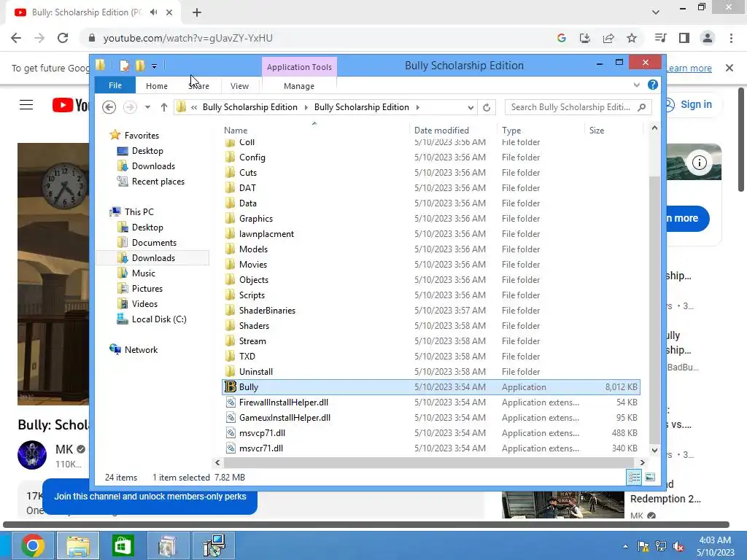The image size is (747, 560).
Task: Click the YouTube Sign in button
Action: tap(689, 104)
